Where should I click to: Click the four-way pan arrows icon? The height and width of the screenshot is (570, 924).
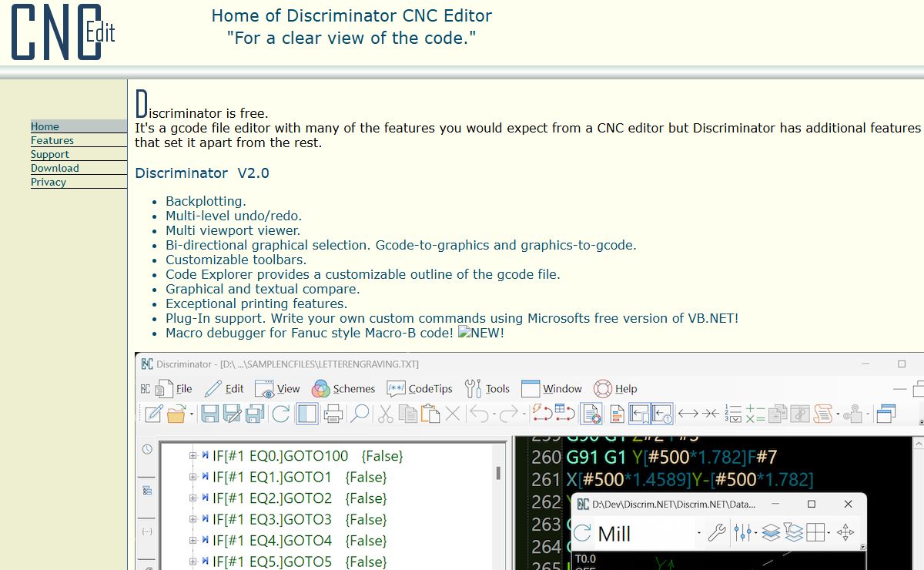(x=845, y=533)
